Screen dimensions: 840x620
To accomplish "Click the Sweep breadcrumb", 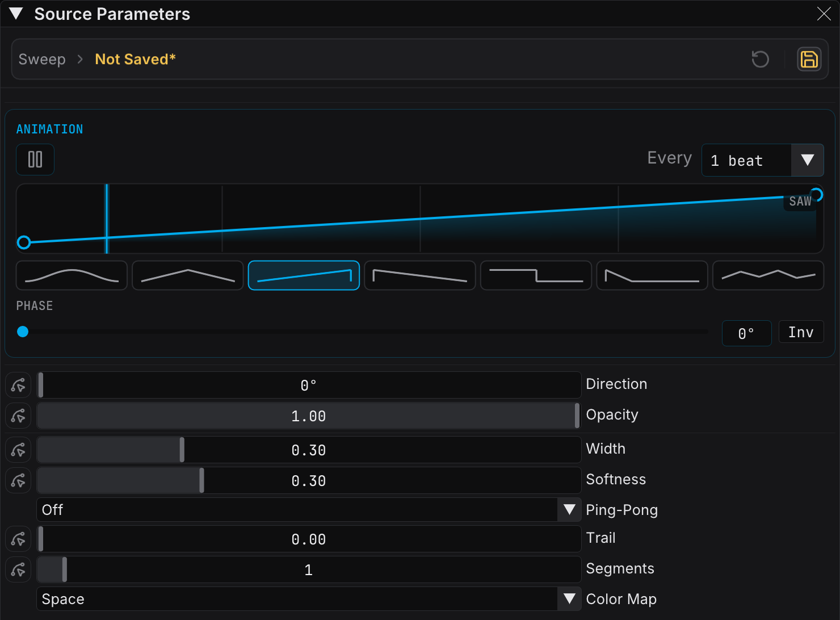I will click(42, 59).
